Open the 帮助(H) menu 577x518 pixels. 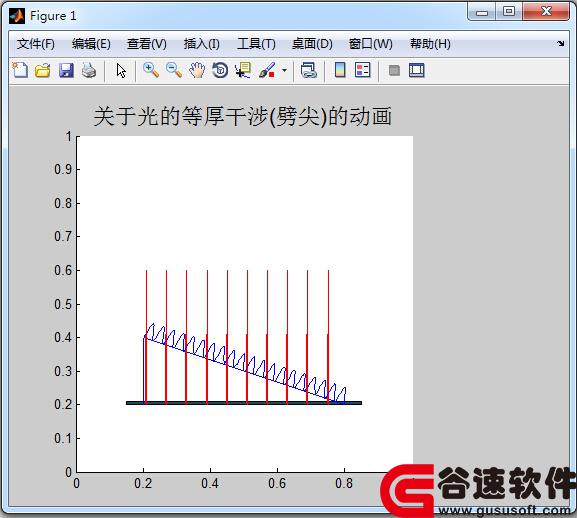(431, 44)
